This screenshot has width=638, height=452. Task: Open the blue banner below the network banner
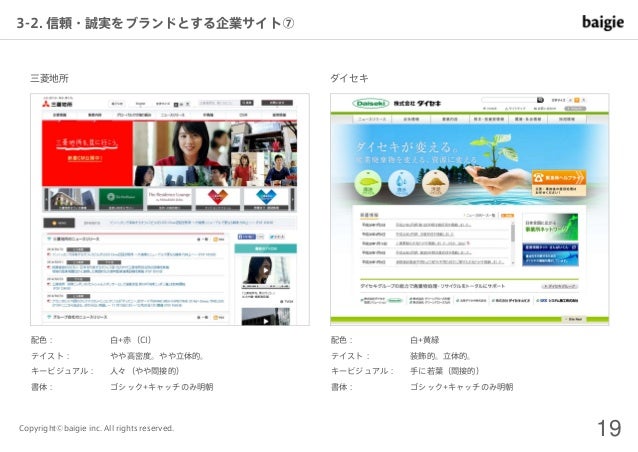(550, 254)
